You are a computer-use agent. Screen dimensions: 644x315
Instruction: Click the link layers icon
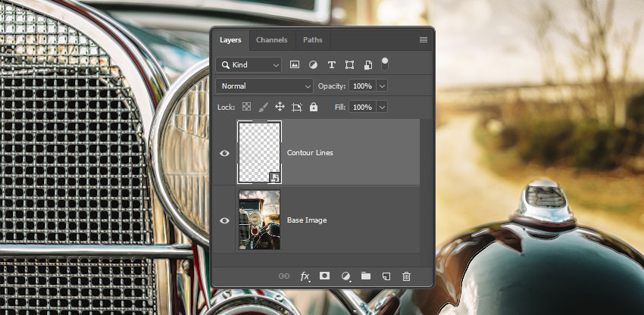click(284, 276)
